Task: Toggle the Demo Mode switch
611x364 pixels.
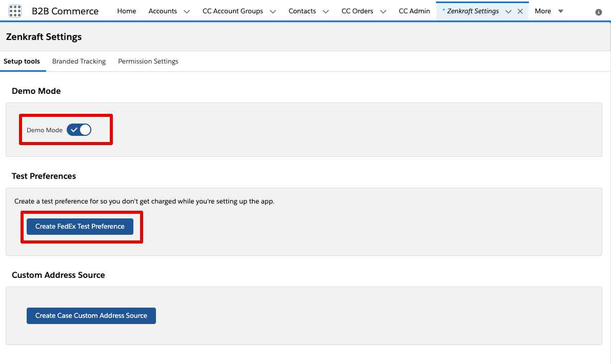Action: [x=78, y=130]
